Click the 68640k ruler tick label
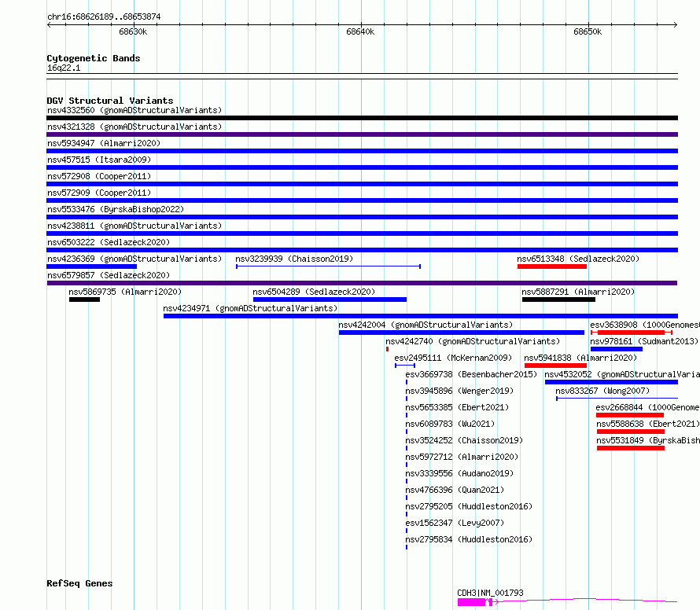 360,31
